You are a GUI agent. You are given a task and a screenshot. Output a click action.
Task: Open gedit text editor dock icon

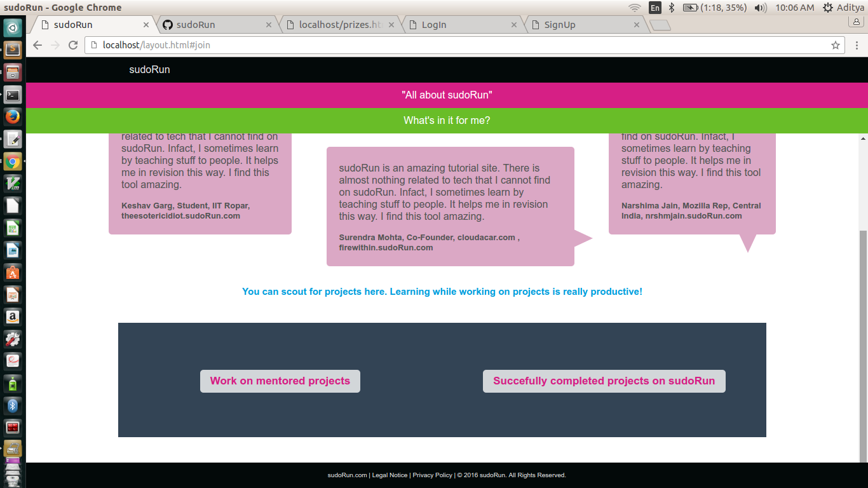click(13, 139)
